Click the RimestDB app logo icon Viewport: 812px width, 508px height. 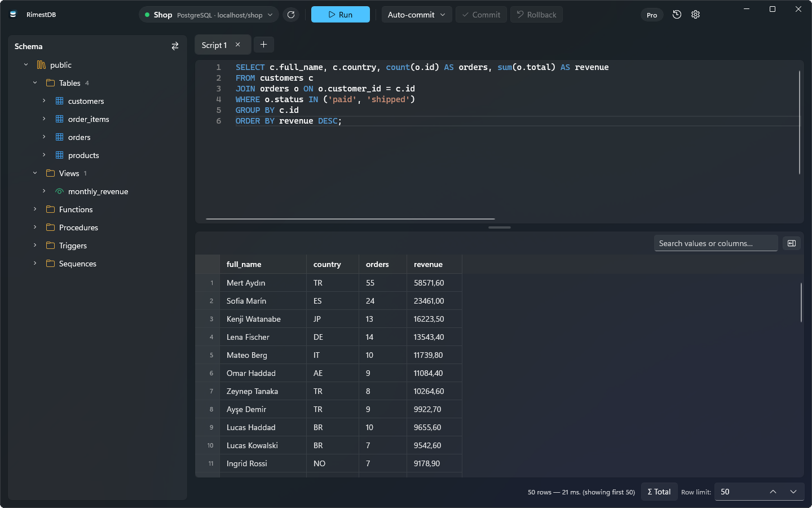[x=14, y=15]
